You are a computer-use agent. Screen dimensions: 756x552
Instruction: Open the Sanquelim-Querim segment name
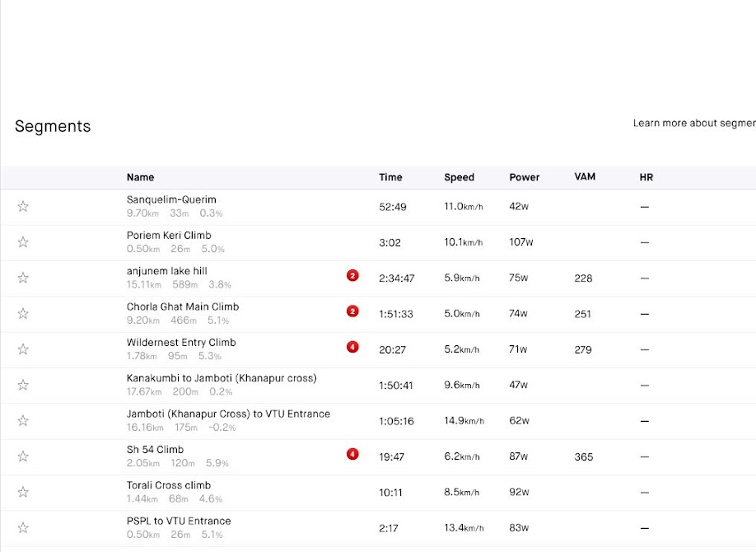click(171, 199)
